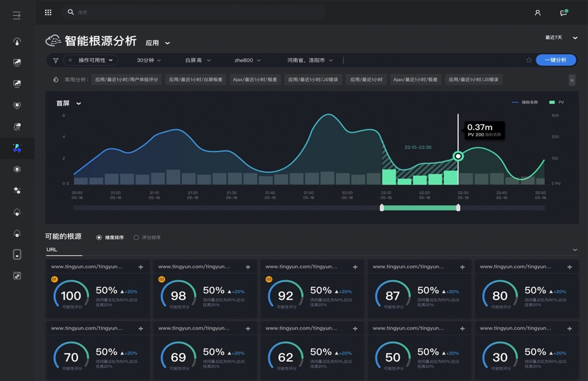Image resolution: width=588 pixels, height=381 pixels.
Task: Click the 一键分析 button
Action: [556, 60]
